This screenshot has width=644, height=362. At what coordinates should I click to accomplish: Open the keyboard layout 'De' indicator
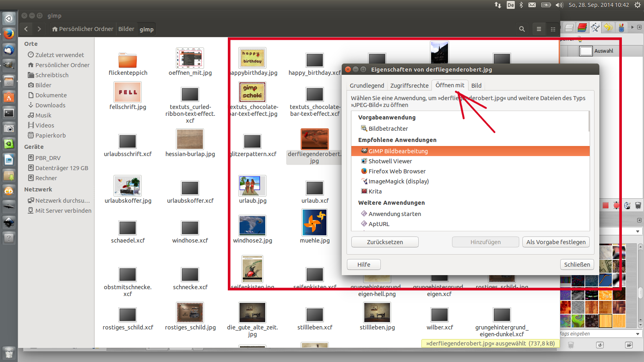point(511,5)
